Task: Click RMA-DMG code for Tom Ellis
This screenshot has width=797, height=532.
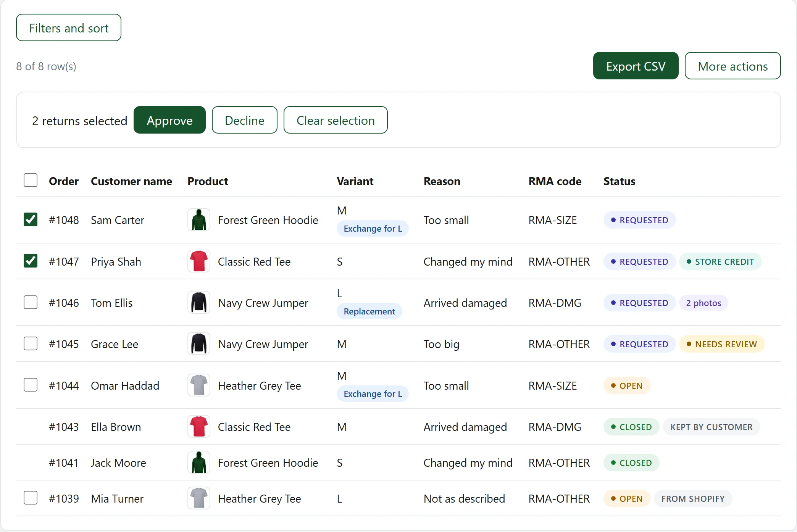Action: (555, 303)
